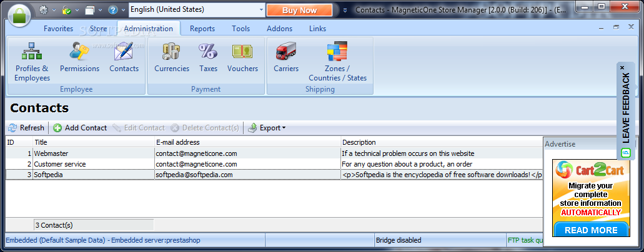Viewport: 644px width, 252px height.
Task: Refresh the contacts list
Action: coord(26,128)
